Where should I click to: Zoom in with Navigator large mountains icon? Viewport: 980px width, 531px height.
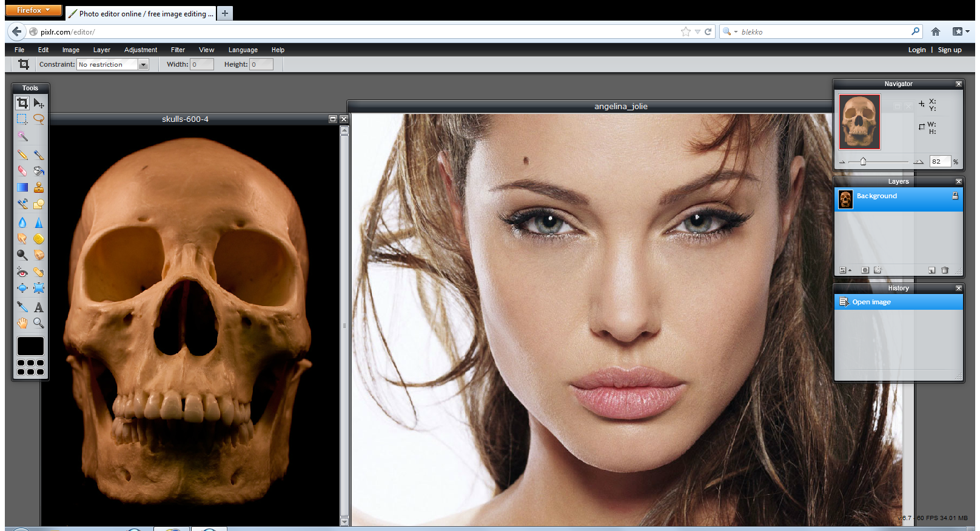pos(919,161)
